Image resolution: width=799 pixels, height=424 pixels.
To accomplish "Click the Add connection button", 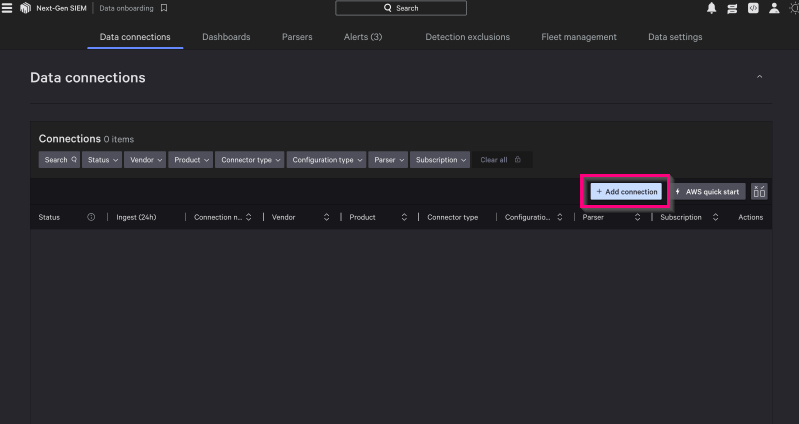I will click(x=626, y=191).
